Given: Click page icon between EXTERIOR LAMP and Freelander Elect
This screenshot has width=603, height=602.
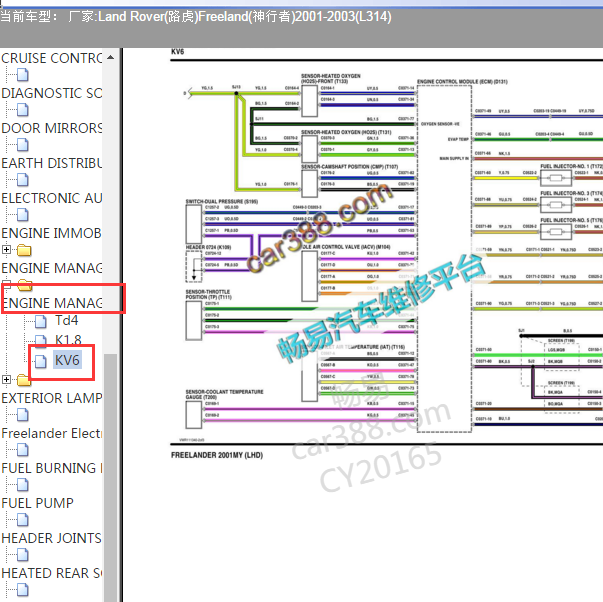Looking at the screenshot, I should click(23, 415).
